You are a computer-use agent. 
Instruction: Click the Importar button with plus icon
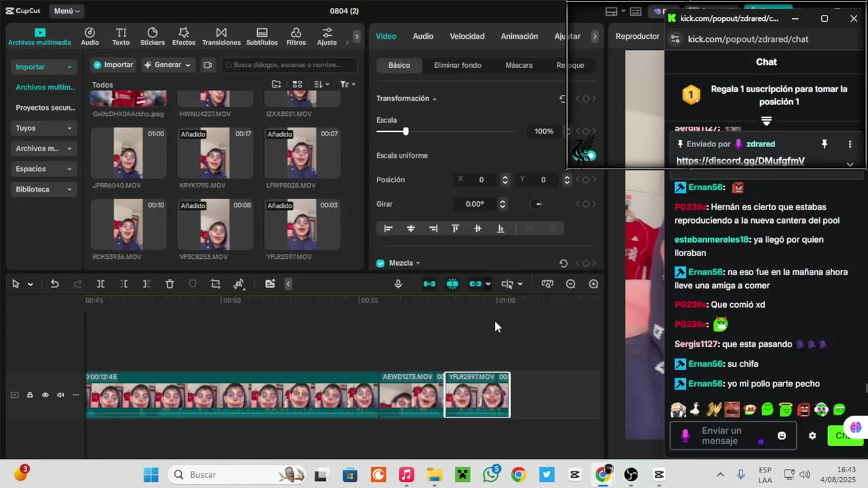(113, 65)
